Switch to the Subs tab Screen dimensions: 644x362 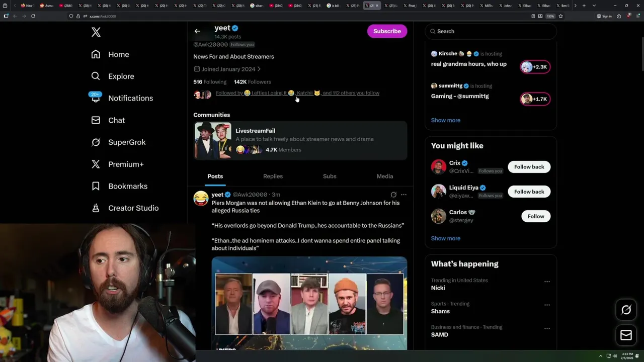[x=330, y=176]
